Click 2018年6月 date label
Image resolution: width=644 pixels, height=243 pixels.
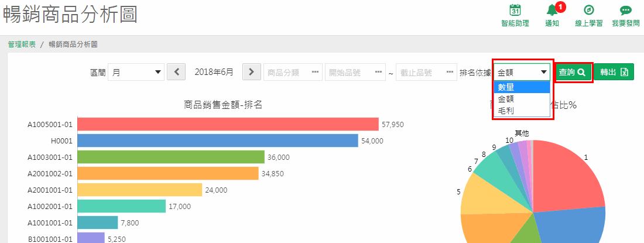click(214, 72)
